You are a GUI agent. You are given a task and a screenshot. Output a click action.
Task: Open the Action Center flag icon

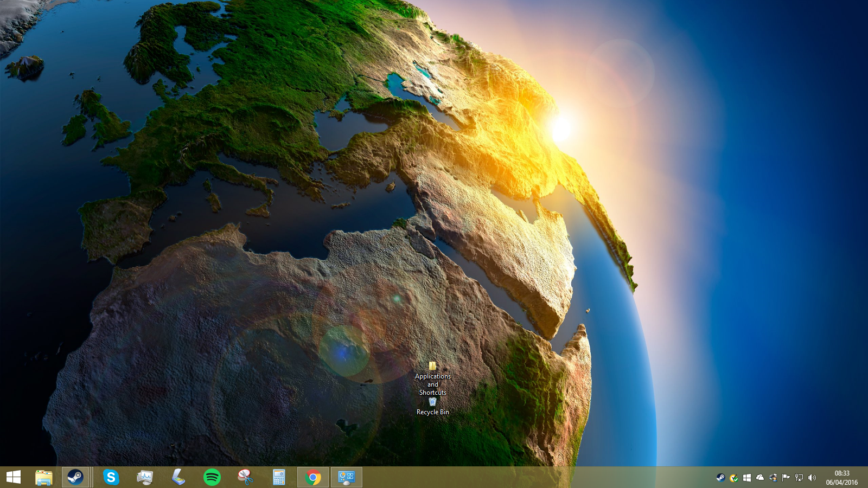(x=786, y=478)
